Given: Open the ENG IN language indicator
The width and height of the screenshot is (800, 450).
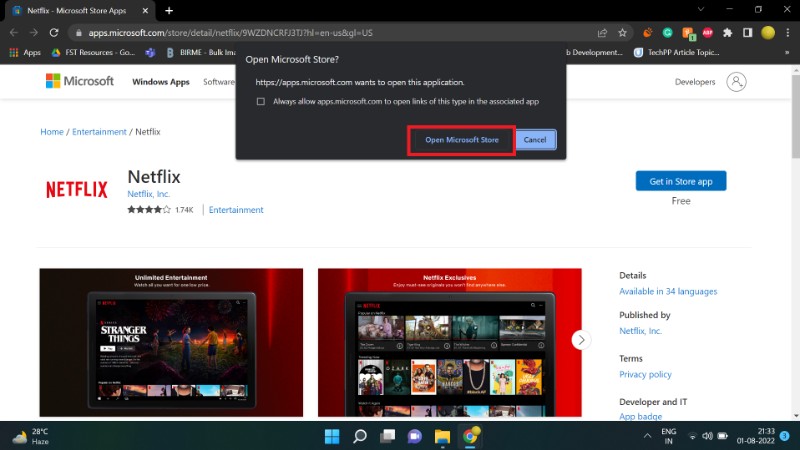Looking at the screenshot, I should (x=668, y=436).
